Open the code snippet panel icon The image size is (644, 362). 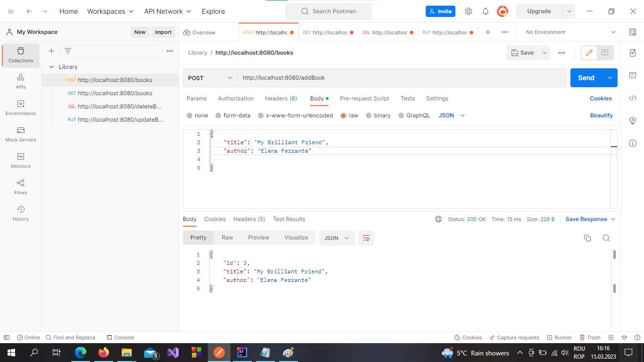[633, 98]
